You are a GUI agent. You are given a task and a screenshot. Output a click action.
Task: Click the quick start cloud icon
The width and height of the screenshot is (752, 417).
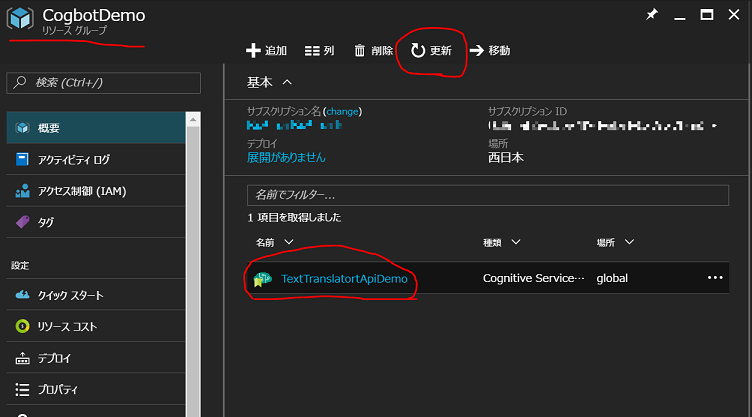pos(23,295)
